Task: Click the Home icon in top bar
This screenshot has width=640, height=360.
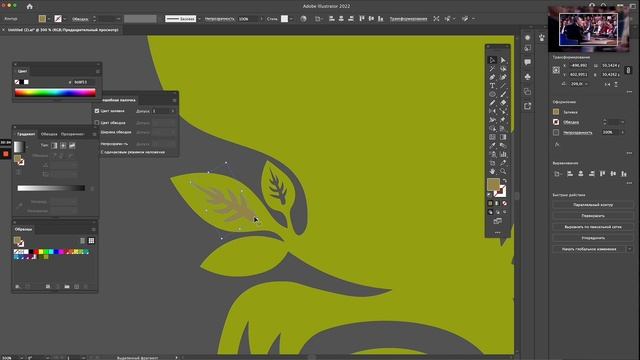Action: point(29,7)
